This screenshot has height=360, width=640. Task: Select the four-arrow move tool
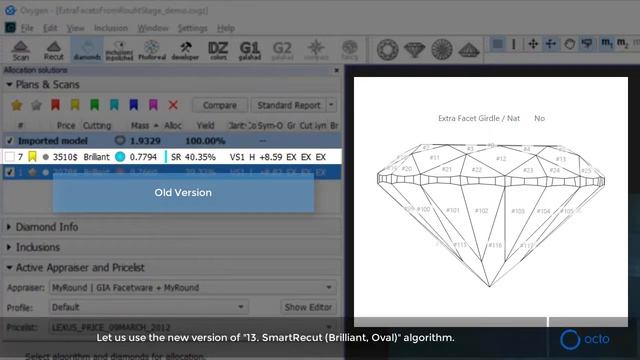point(533,43)
